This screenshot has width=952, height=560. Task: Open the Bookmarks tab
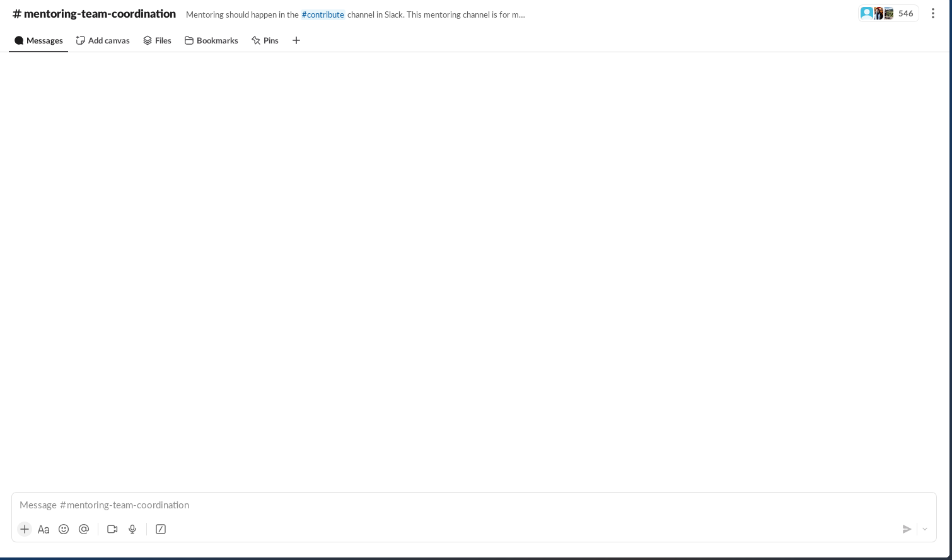coord(211,40)
